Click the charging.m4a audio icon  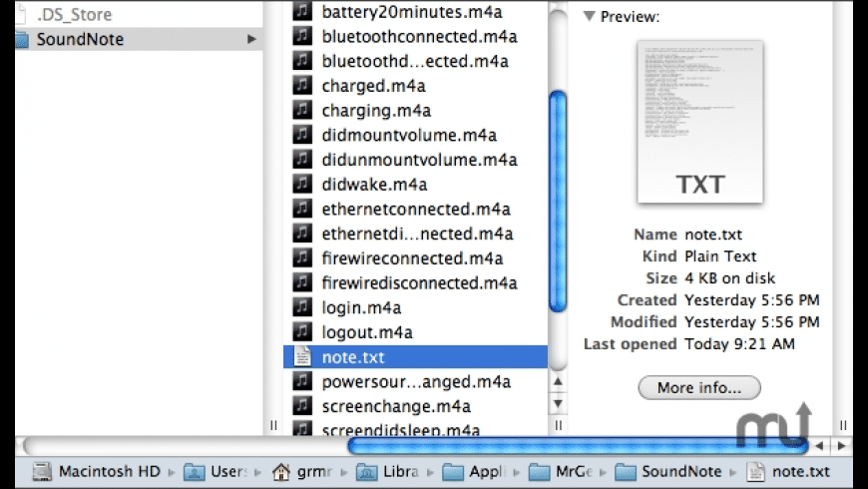[x=302, y=110]
